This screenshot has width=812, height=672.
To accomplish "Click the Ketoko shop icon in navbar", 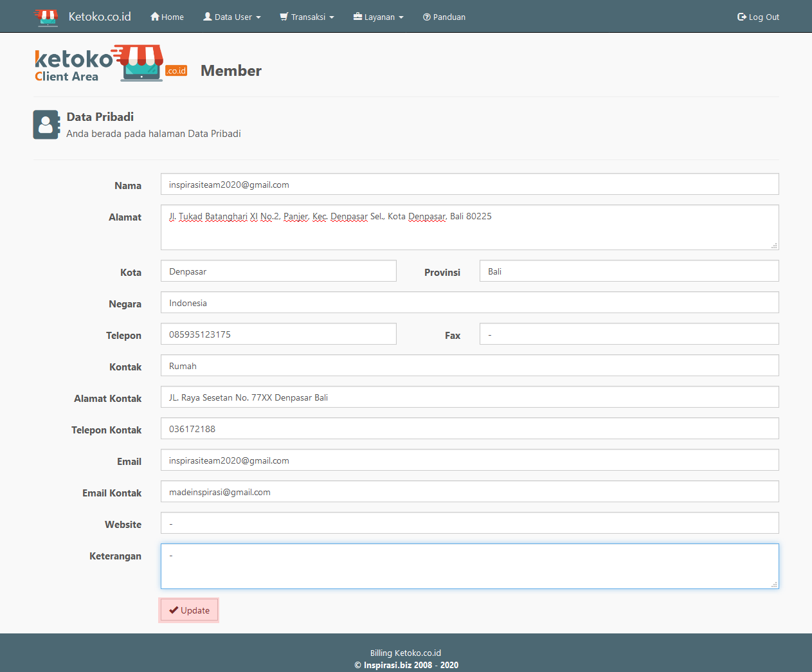I will point(46,17).
